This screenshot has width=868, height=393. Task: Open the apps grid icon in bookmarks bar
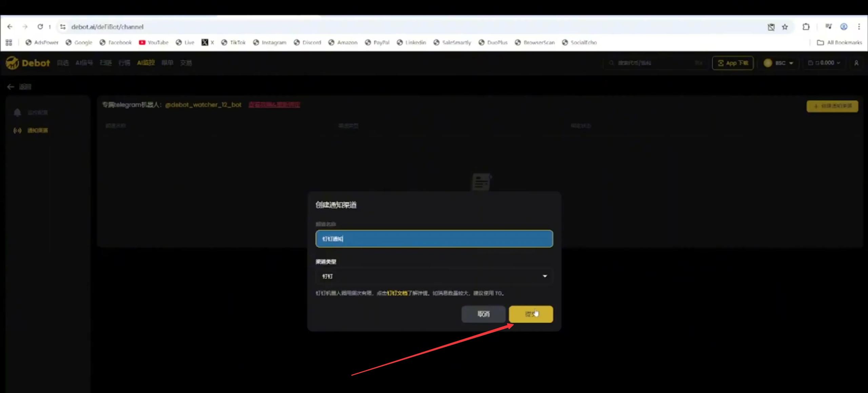(x=9, y=42)
